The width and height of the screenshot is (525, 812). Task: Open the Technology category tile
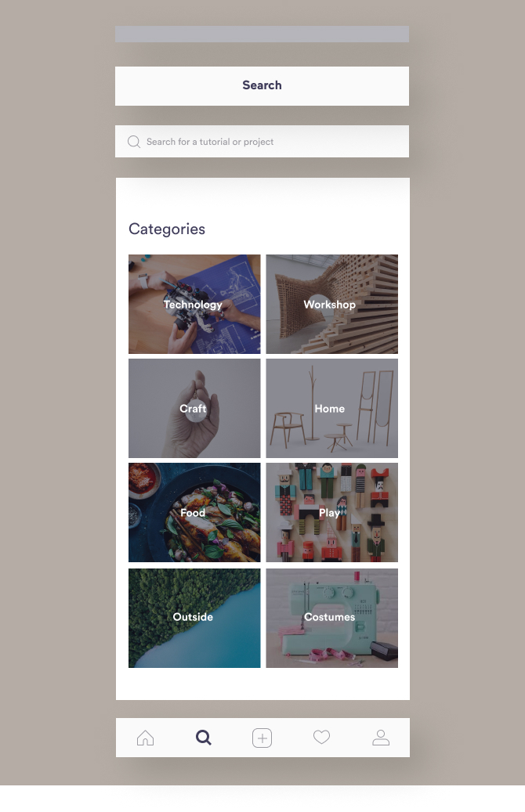click(194, 304)
